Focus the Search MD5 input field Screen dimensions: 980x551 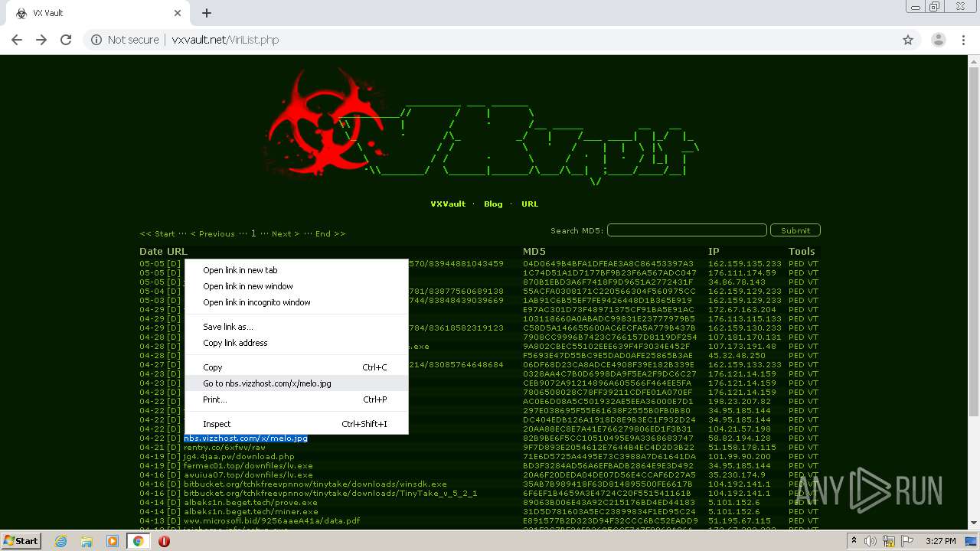687,230
